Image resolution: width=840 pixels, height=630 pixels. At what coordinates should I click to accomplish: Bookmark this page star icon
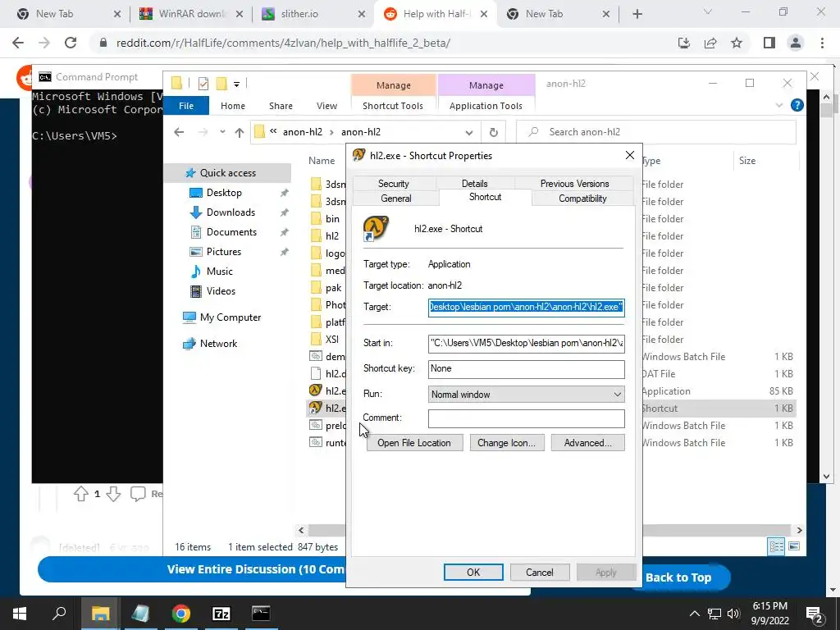point(737,43)
